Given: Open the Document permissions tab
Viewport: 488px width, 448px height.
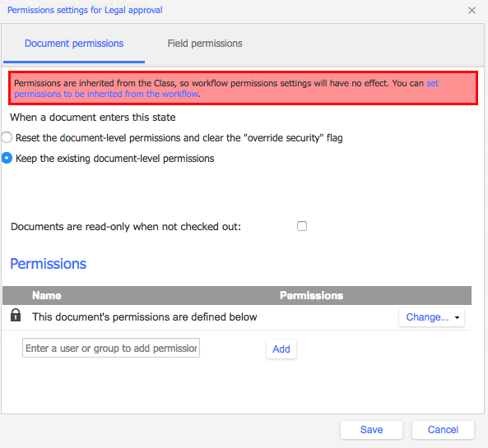Looking at the screenshot, I should point(74,44).
